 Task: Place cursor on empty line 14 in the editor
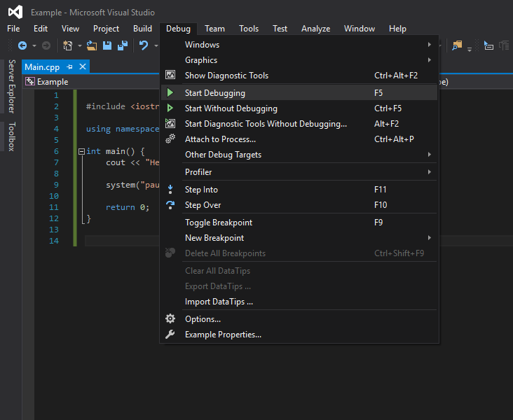pyautogui.click(x=122, y=241)
